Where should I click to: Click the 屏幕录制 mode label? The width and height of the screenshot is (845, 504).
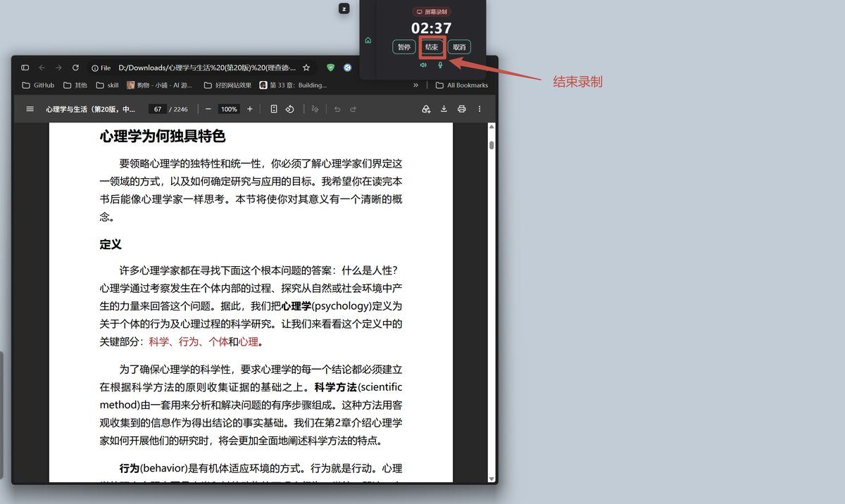[x=431, y=12]
